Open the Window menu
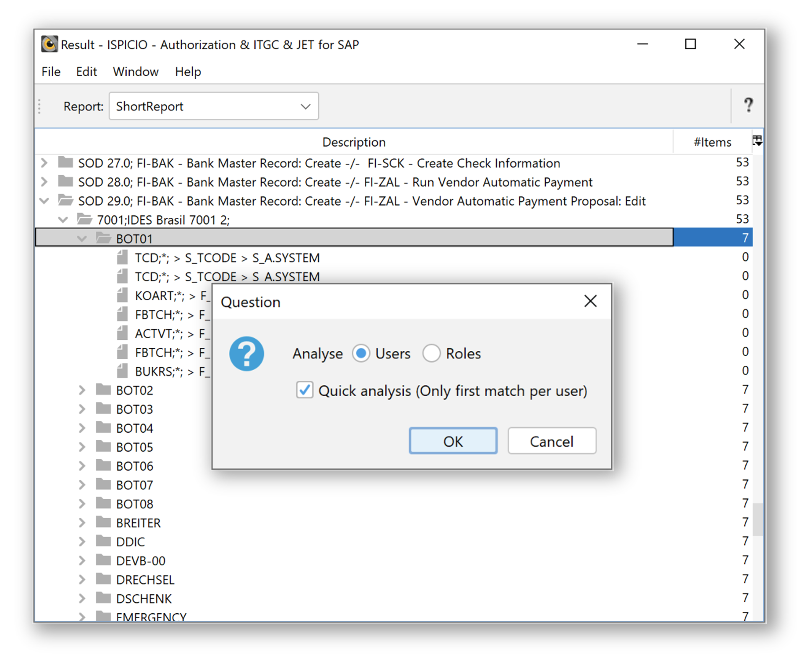812x655 pixels. point(135,71)
